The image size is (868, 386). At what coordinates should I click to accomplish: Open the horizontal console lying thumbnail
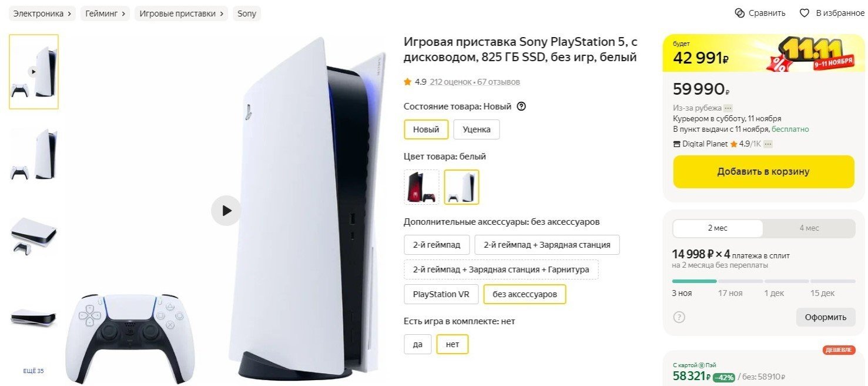pyautogui.click(x=33, y=235)
